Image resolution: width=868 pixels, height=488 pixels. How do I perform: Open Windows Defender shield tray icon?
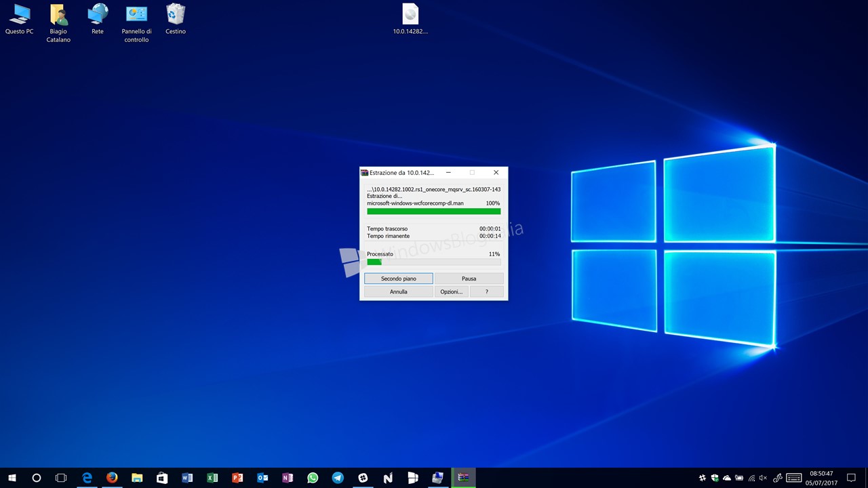[x=715, y=478]
